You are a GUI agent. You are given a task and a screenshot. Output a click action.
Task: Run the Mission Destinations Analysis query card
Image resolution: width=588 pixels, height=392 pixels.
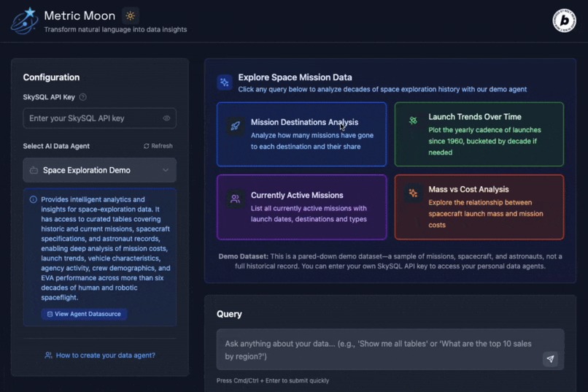(x=301, y=134)
